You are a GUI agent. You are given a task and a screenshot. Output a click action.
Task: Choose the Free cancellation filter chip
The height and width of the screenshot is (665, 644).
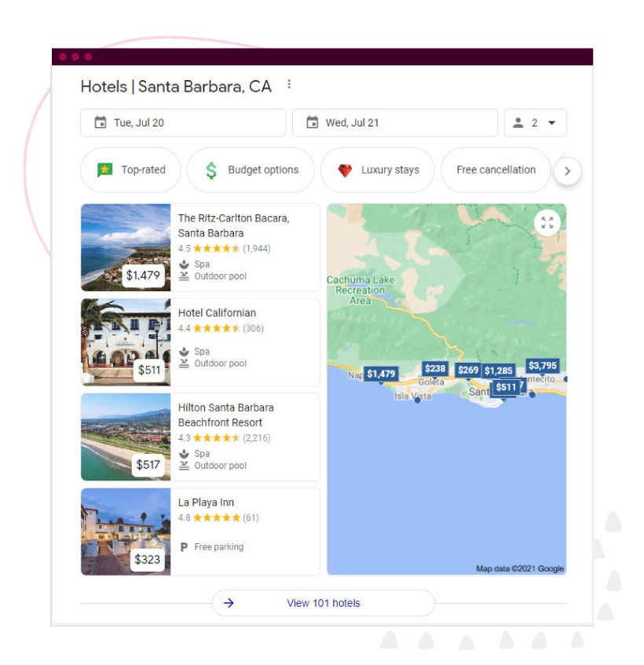(x=496, y=170)
